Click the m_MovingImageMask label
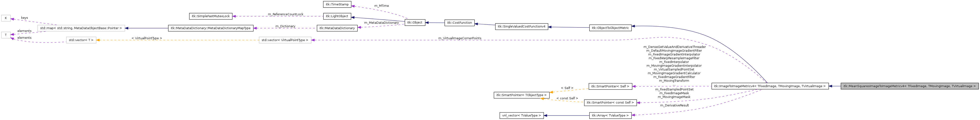 674,97
